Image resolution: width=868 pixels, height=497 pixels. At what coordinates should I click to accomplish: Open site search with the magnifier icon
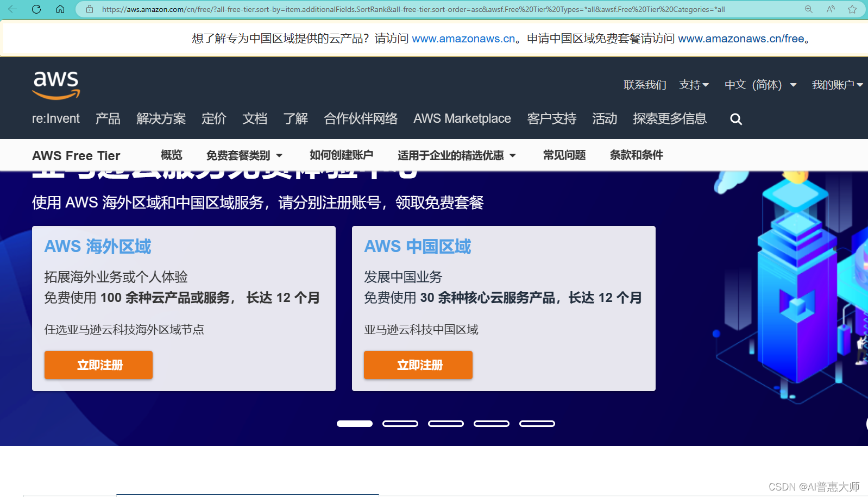(x=736, y=119)
